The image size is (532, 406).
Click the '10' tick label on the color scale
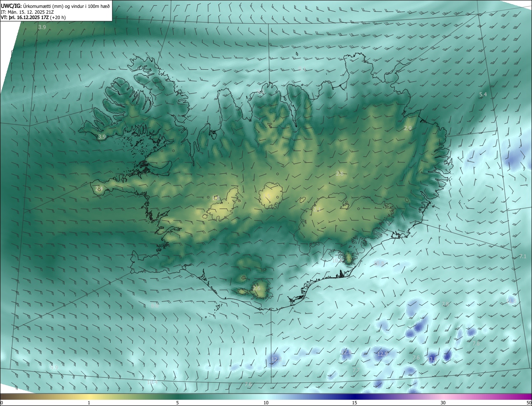point(266,403)
